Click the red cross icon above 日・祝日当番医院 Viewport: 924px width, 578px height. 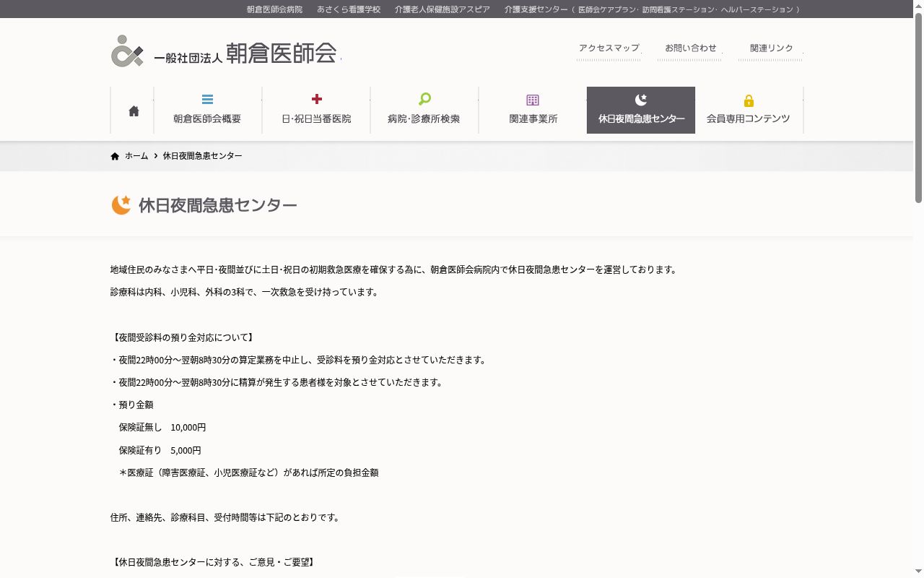pos(316,99)
